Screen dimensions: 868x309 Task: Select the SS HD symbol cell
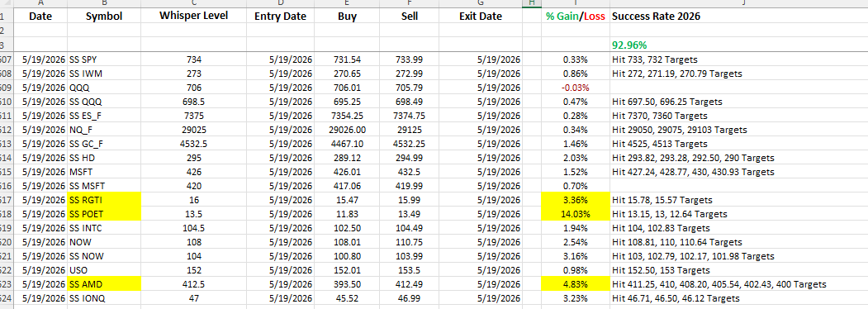(x=104, y=158)
